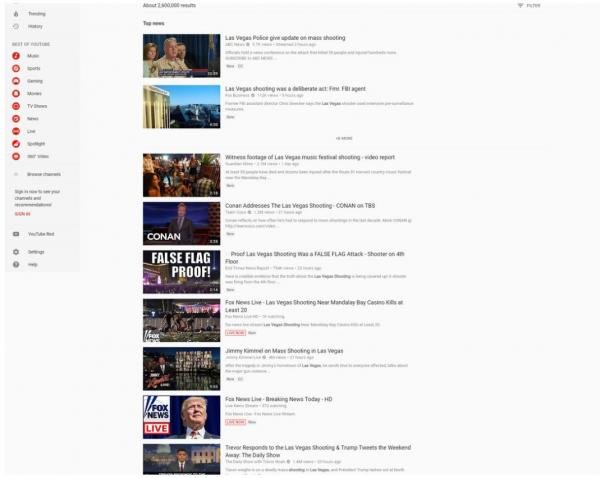Select Trending in the sidebar
This screenshot has height=478, width=600.
click(37, 14)
